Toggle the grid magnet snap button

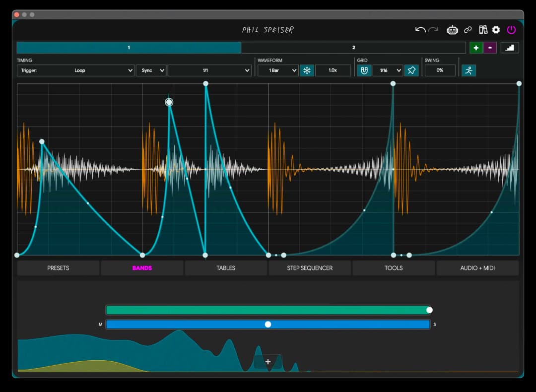(364, 70)
